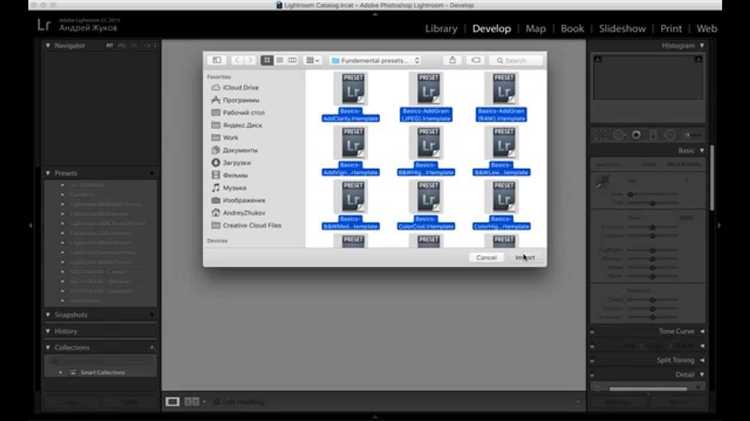
Task: Switch file dialog to list view
Action: 280,60
